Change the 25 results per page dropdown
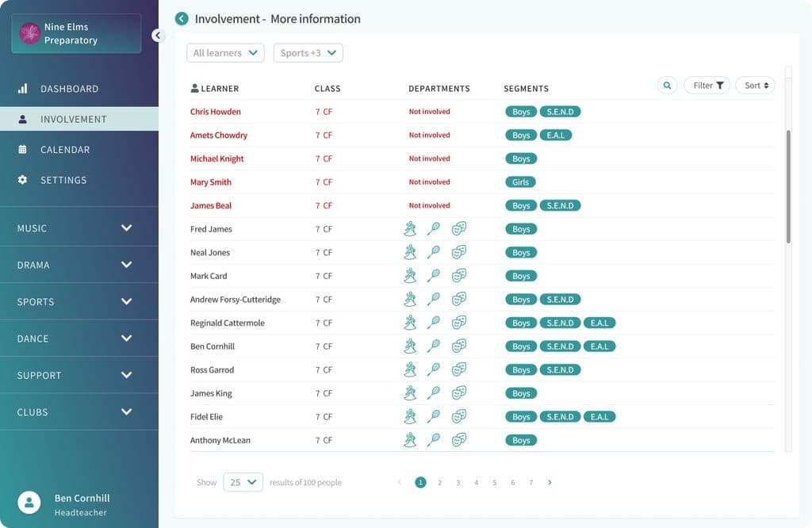Viewport: 812px width, 528px height. (243, 482)
